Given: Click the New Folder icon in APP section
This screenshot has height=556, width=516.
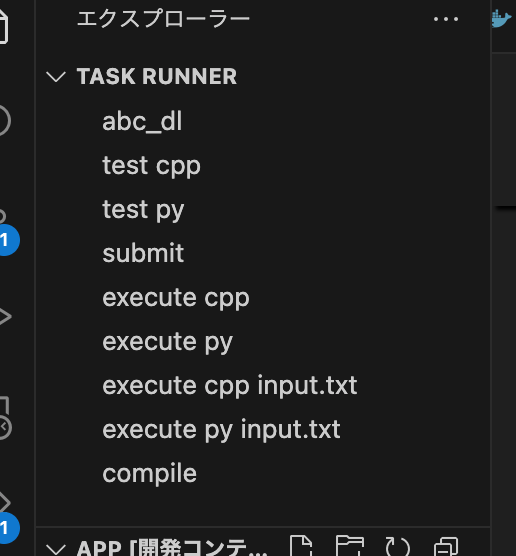Looking at the screenshot, I should point(350,546).
